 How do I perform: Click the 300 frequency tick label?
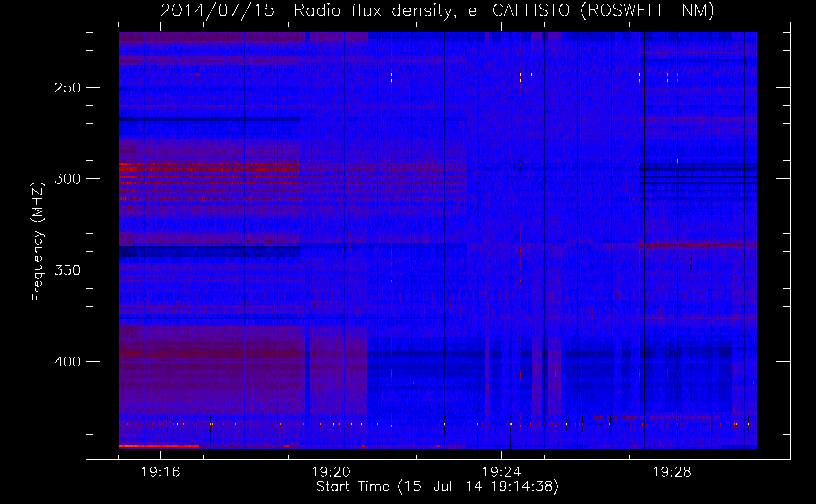point(68,179)
